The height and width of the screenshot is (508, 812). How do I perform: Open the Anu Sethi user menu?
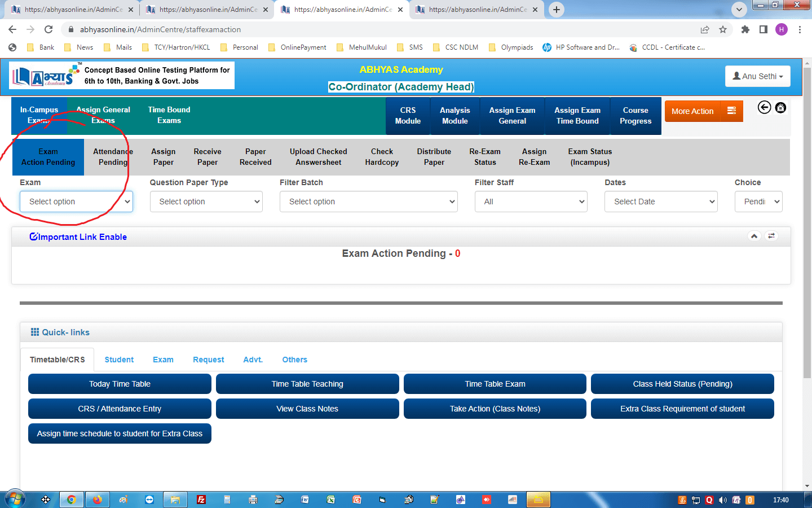tap(757, 76)
